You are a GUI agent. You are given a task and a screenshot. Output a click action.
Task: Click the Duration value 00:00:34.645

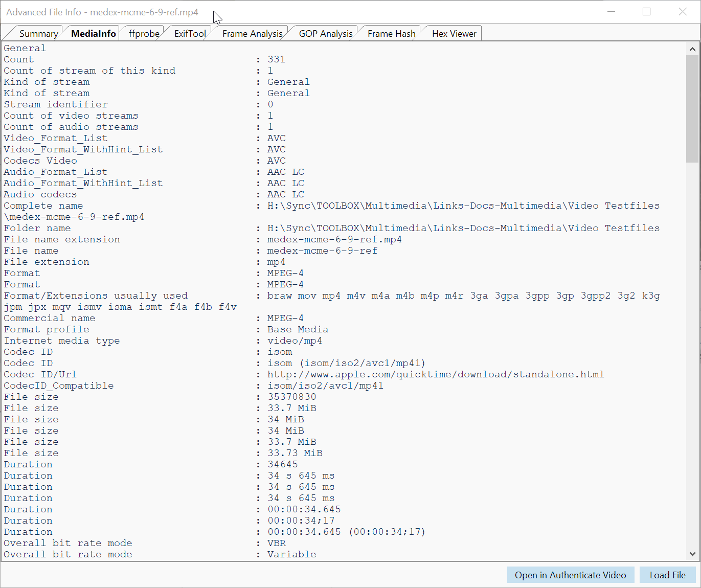click(x=303, y=509)
